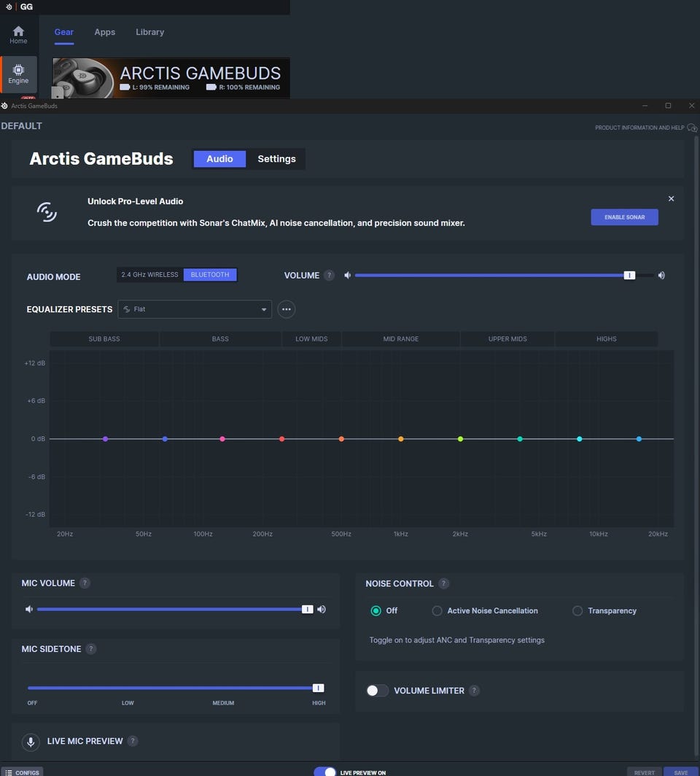Select the pink EQ band point
700x776 pixels.
pyautogui.click(x=222, y=439)
